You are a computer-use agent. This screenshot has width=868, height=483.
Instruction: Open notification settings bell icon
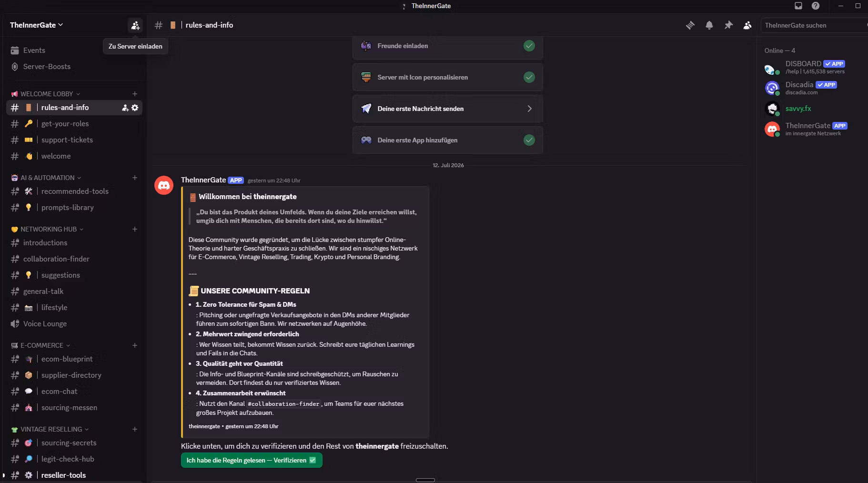tap(709, 25)
